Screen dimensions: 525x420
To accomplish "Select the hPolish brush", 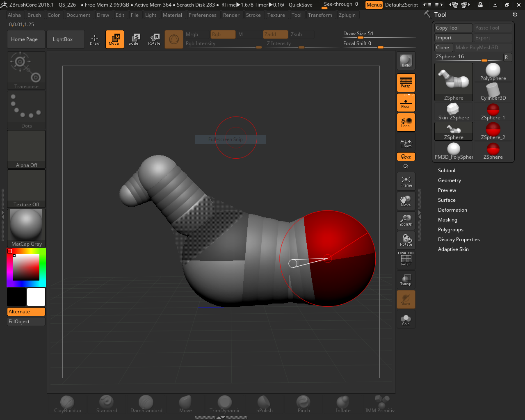I will click(x=264, y=401).
